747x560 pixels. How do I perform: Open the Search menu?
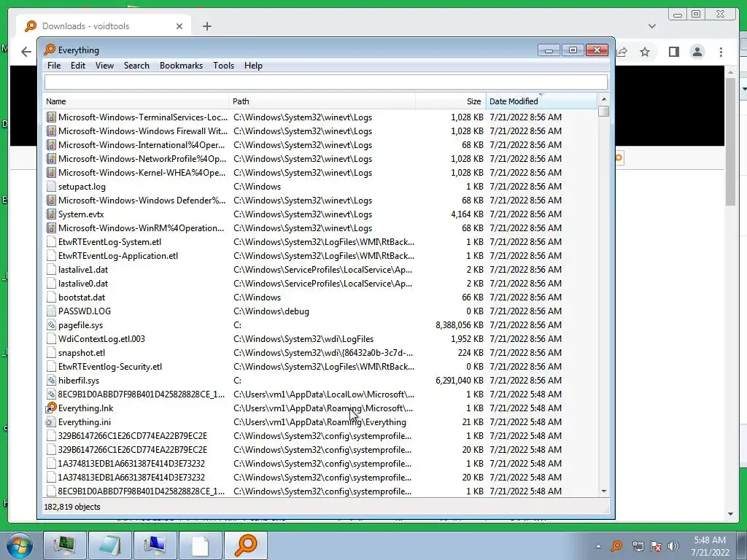click(136, 66)
